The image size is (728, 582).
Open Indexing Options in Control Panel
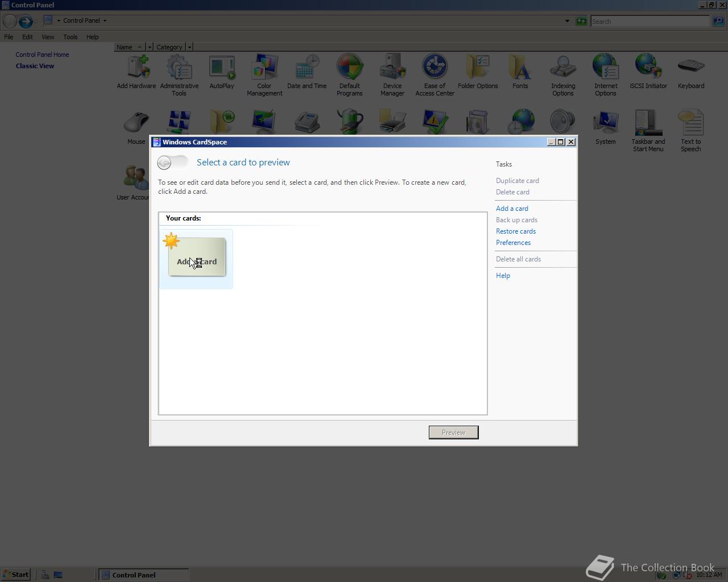pos(563,76)
